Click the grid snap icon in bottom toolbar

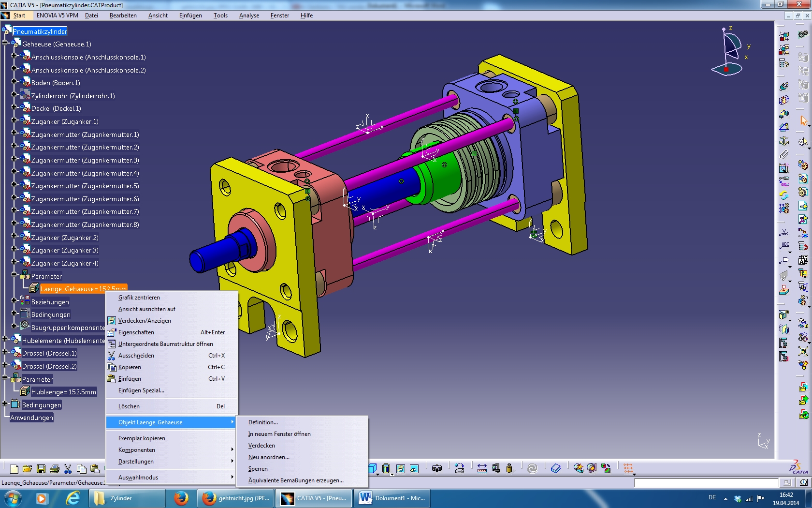click(628, 468)
